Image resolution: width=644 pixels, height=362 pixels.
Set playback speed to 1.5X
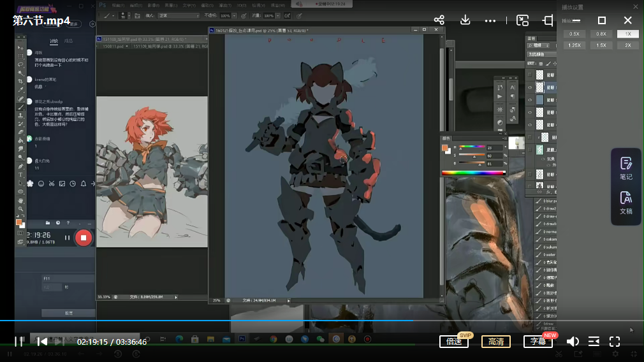point(601,45)
